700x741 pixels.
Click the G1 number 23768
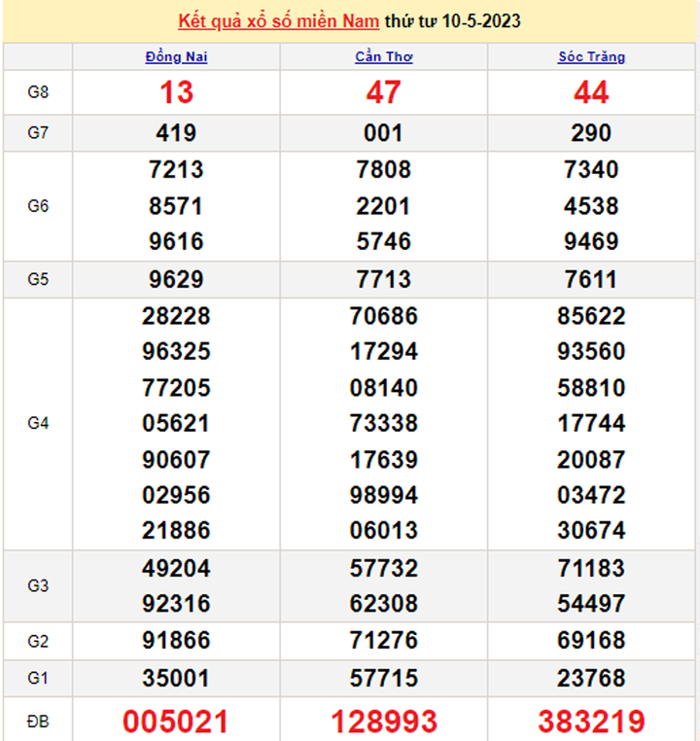[x=591, y=677]
